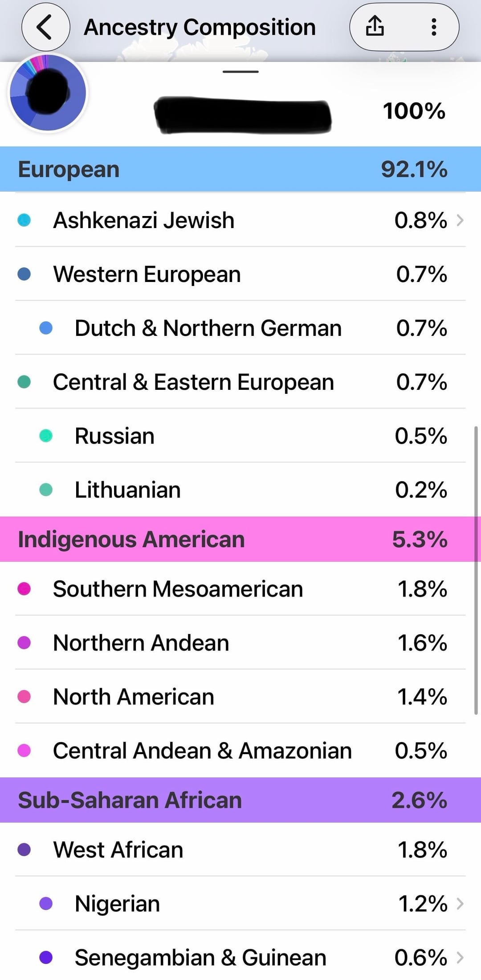481x980 pixels.
Task: Expand Senegambian & Guinean details chevron
Action: coord(461,957)
